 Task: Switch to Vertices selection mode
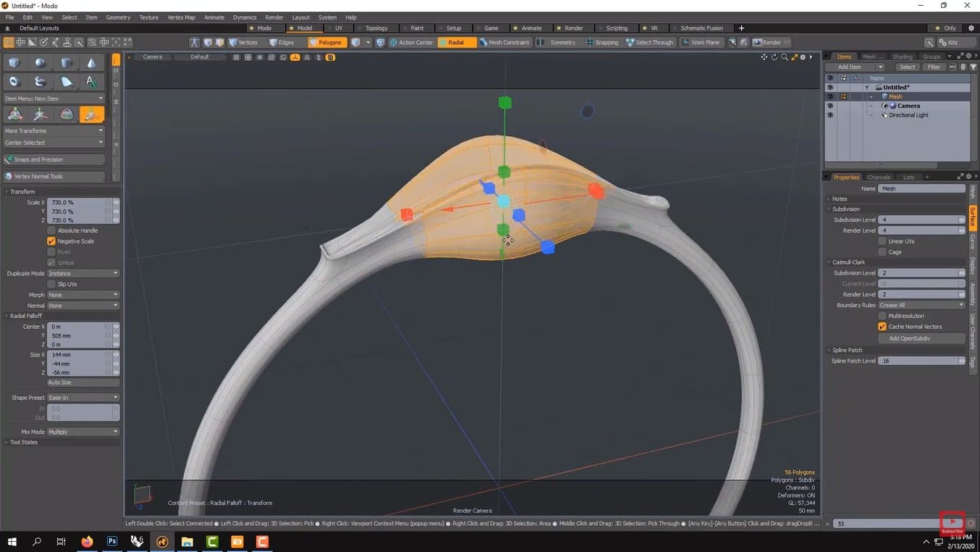pos(243,42)
